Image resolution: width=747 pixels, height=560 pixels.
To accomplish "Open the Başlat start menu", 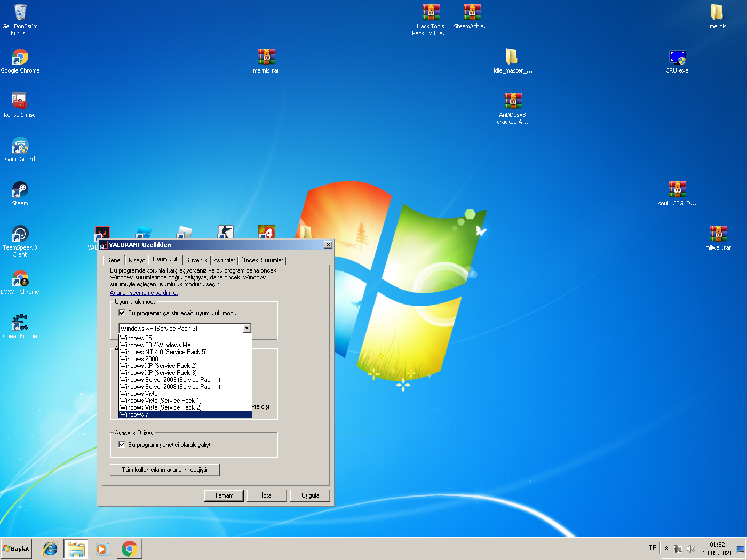I will point(16,548).
